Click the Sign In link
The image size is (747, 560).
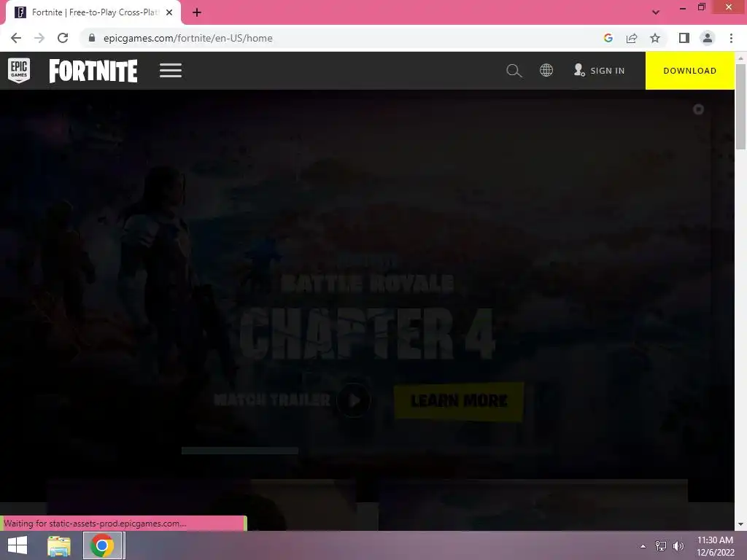coord(600,71)
